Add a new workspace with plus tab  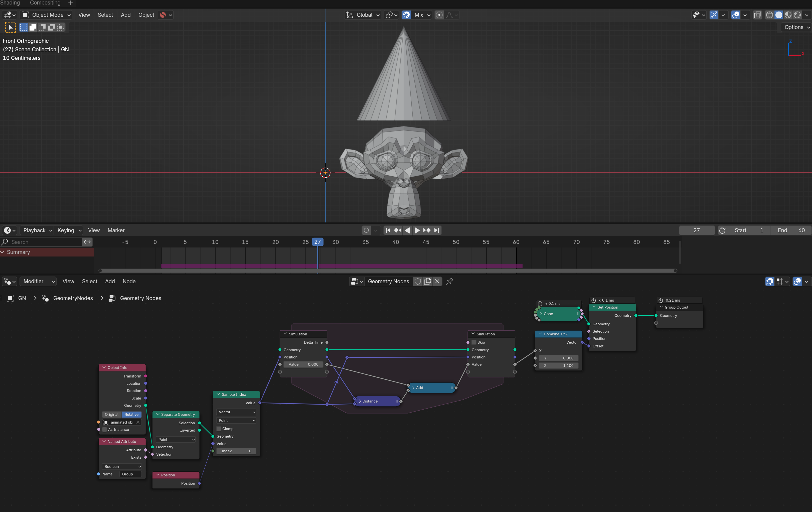[70, 3]
